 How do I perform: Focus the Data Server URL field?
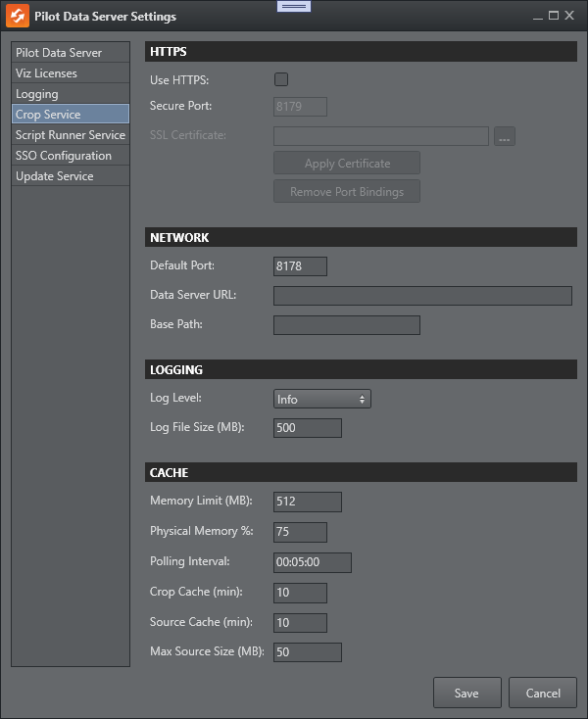421,296
